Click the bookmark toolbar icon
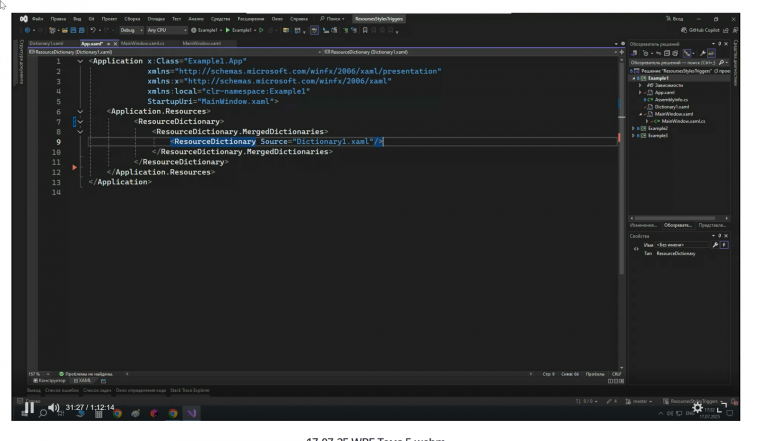The height and width of the screenshot is (441, 768). [x=365, y=30]
